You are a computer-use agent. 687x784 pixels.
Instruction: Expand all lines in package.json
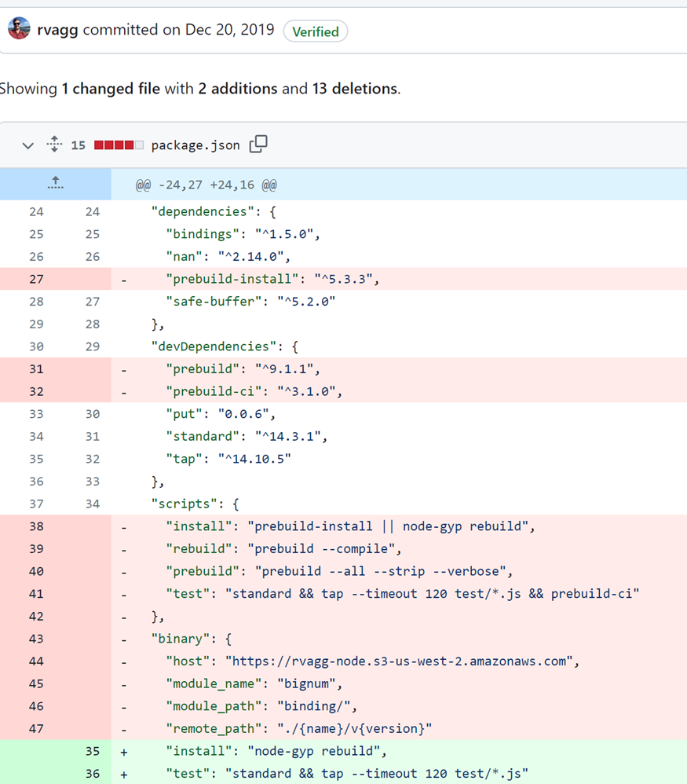54,145
